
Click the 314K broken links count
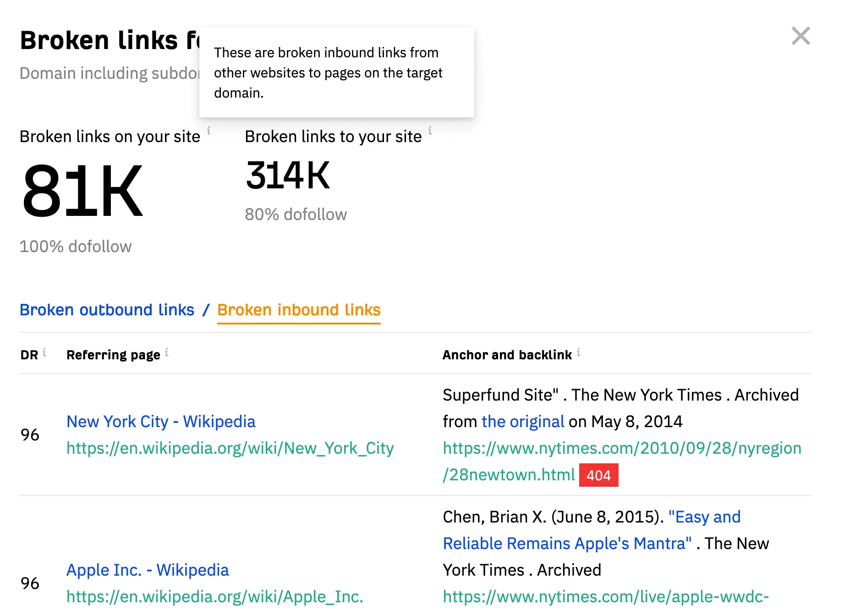coord(288,175)
